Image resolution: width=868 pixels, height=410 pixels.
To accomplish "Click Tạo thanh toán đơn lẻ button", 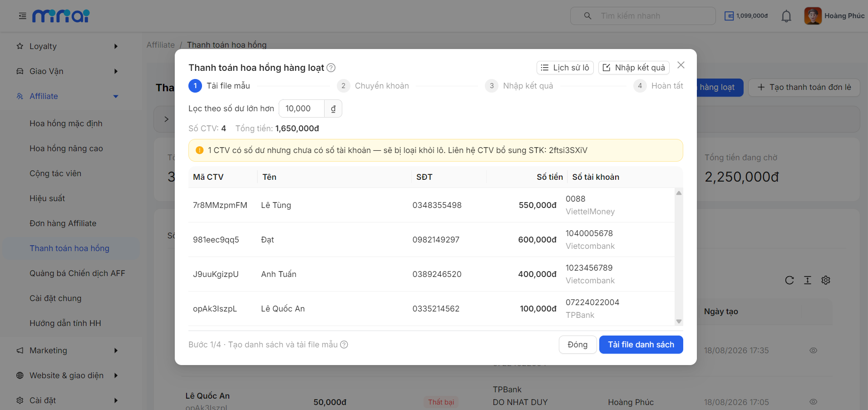I will (804, 87).
